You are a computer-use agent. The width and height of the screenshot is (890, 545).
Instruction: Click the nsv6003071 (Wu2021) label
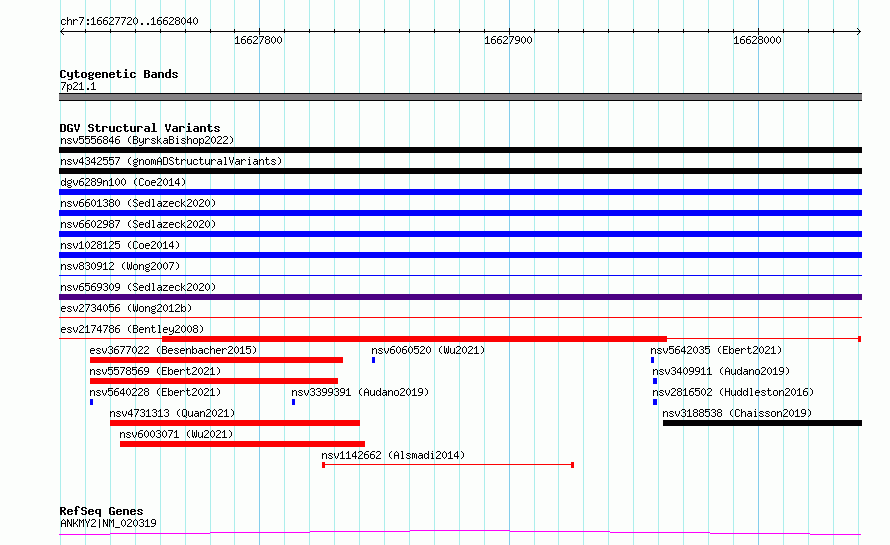click(x=176, y=434)
